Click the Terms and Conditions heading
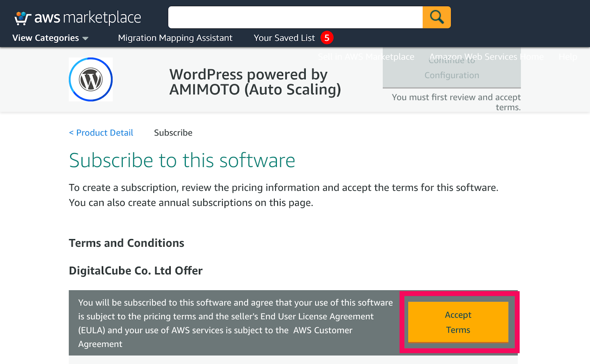The width and height of the screenshot is (590, 364). [126, 243]
